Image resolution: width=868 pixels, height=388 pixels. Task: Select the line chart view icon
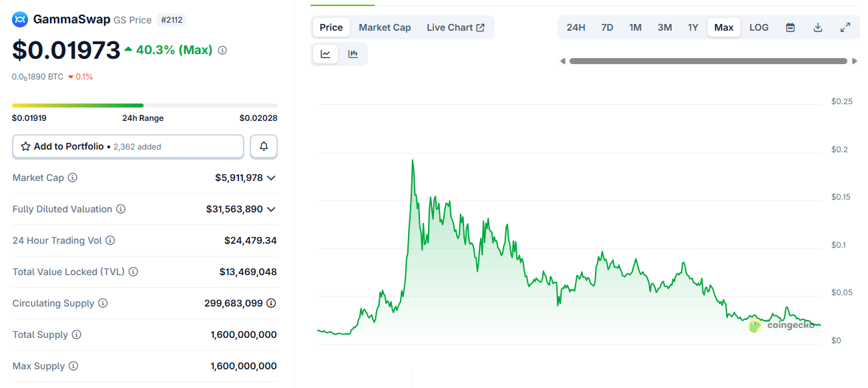click(x=326, y=54)
